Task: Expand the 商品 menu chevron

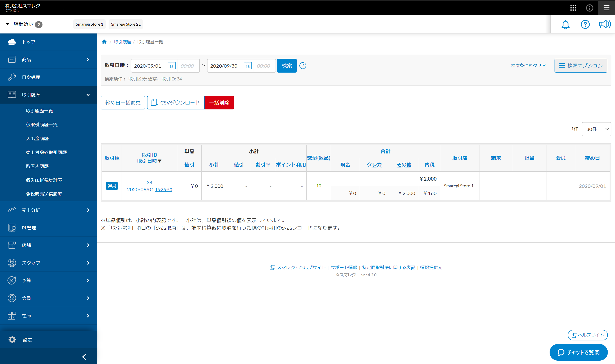Action: pos(88,59)
